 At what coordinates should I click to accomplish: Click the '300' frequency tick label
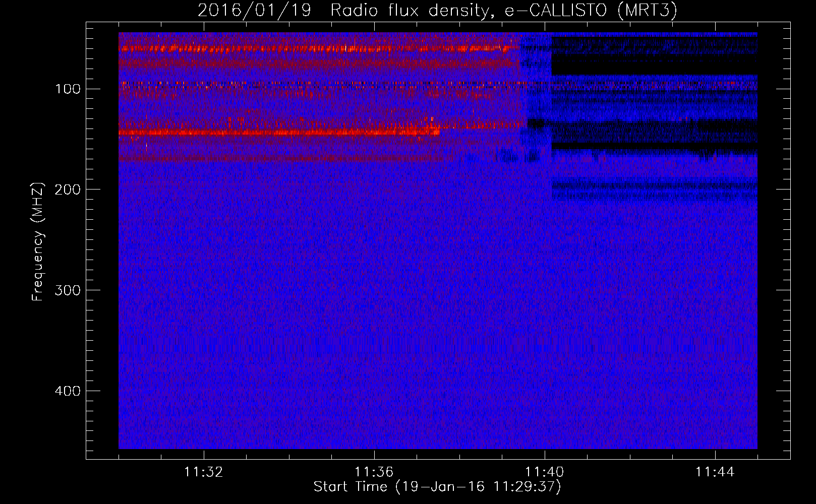pos(68,290)
